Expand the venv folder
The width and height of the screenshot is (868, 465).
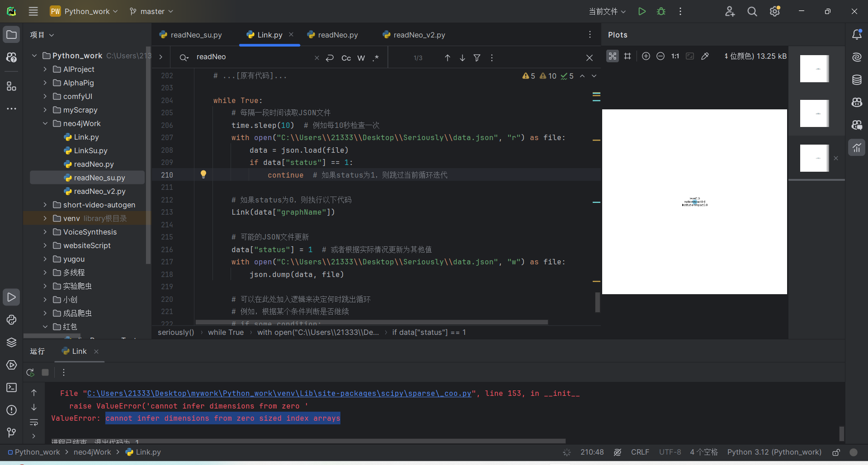45,218
